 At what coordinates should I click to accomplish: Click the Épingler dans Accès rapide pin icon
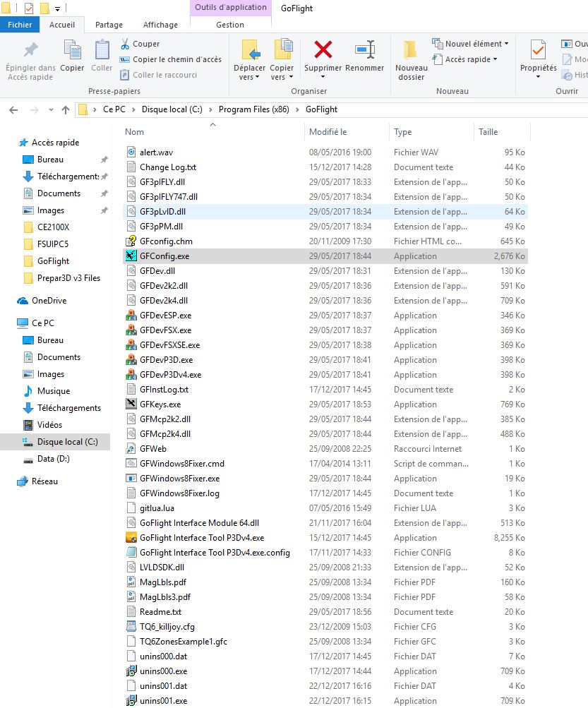click(30, 50)
